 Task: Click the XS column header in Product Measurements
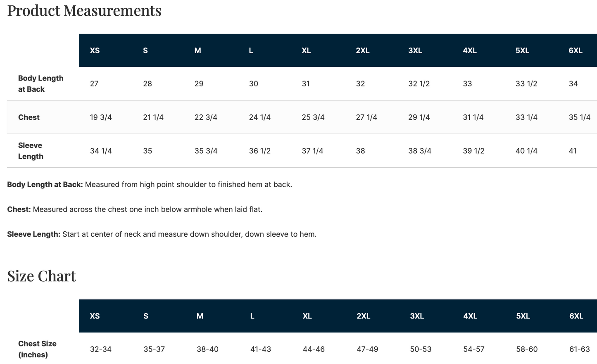pos(95,50)
